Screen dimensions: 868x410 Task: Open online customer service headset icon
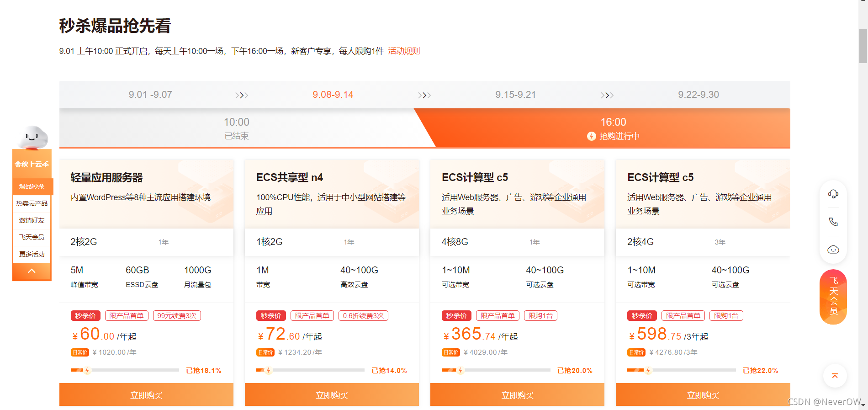point(833,194)
